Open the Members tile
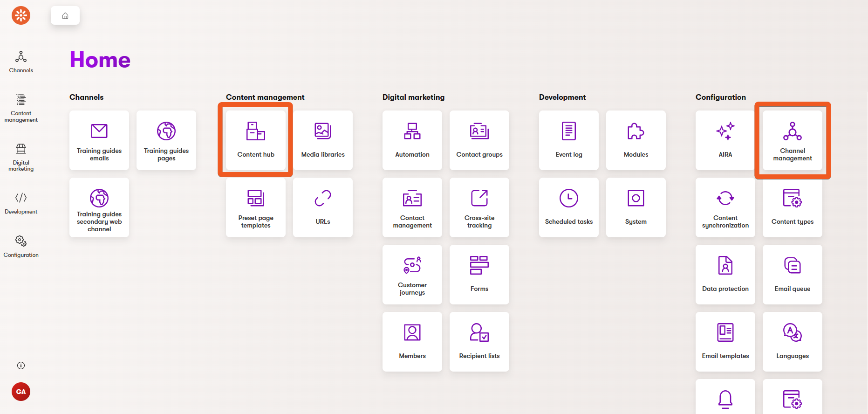This screenshot has width=868, height=414. pos(412,342)
